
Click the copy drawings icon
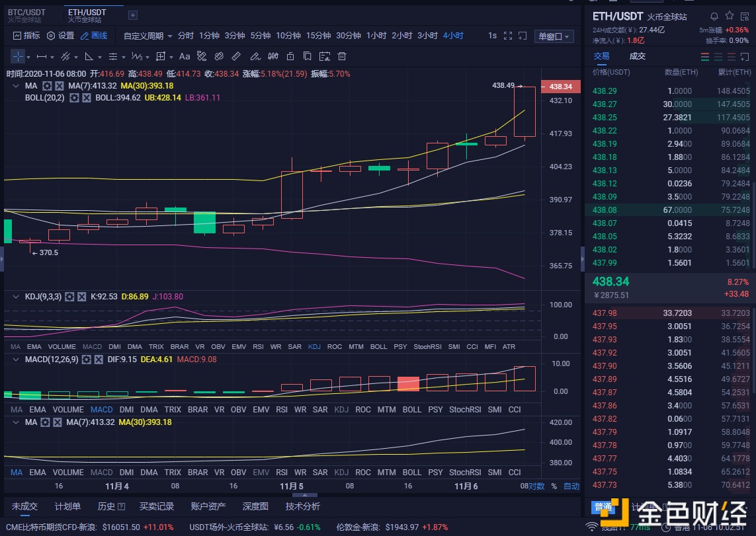(x=307, y=56)
